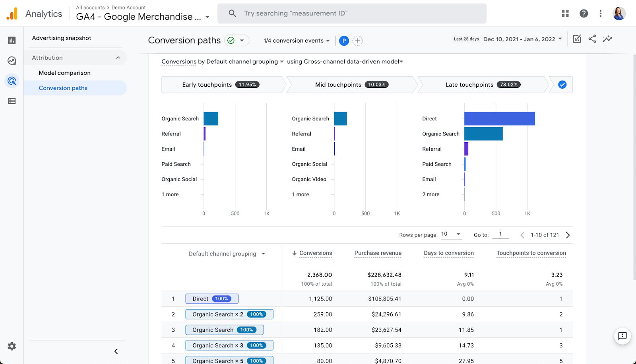This screenshot has width=636, height=364.
Task: Click the customize report edit icon
Action: (x=577, y=39)
